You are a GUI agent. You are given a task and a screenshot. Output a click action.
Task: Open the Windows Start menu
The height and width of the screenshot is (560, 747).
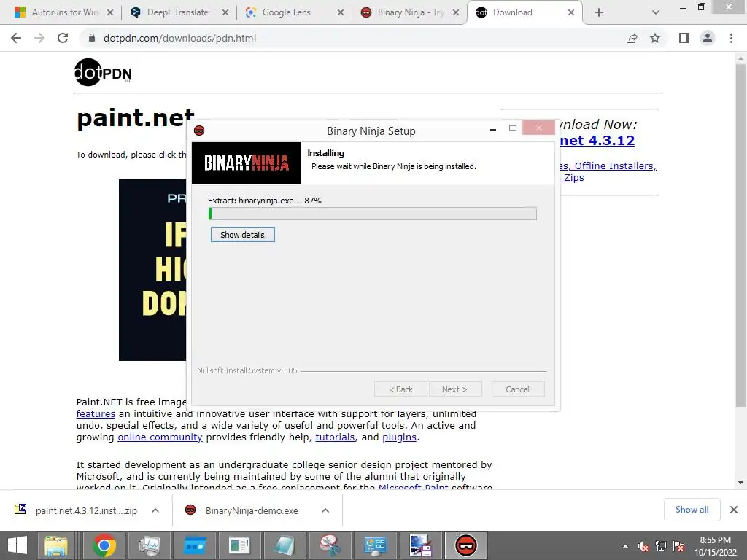(18, 545)
